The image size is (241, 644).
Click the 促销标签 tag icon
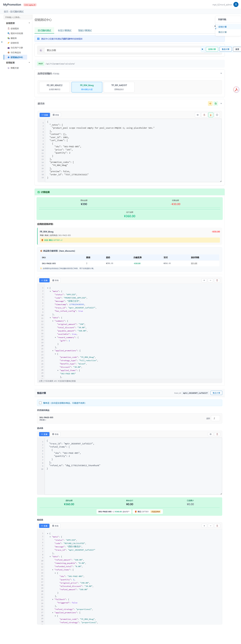8,43
